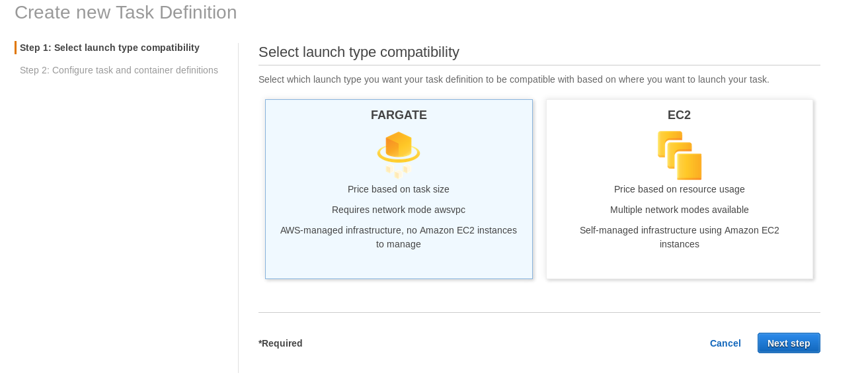Click 'Multiple network modes available' line
The image size is (868, 379).
tap(679, 210)
